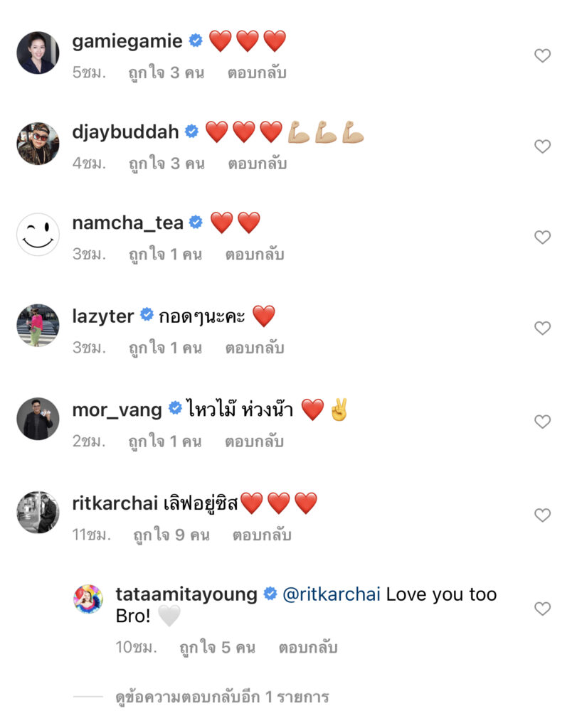Image resolution: width=577 pixels, height=728 pixels.
Task: Open tataamitayoung username profile link
Action: [186, 595]
